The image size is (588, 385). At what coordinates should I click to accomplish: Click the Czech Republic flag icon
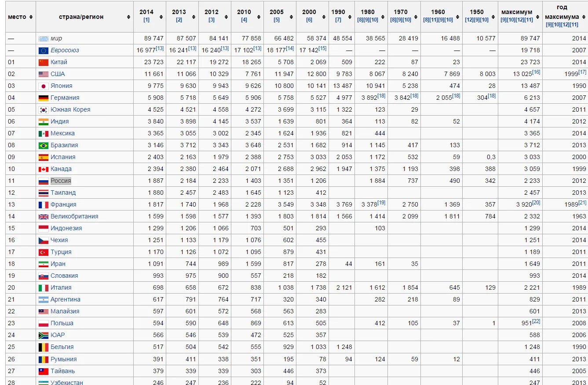(x=43, y=240)
